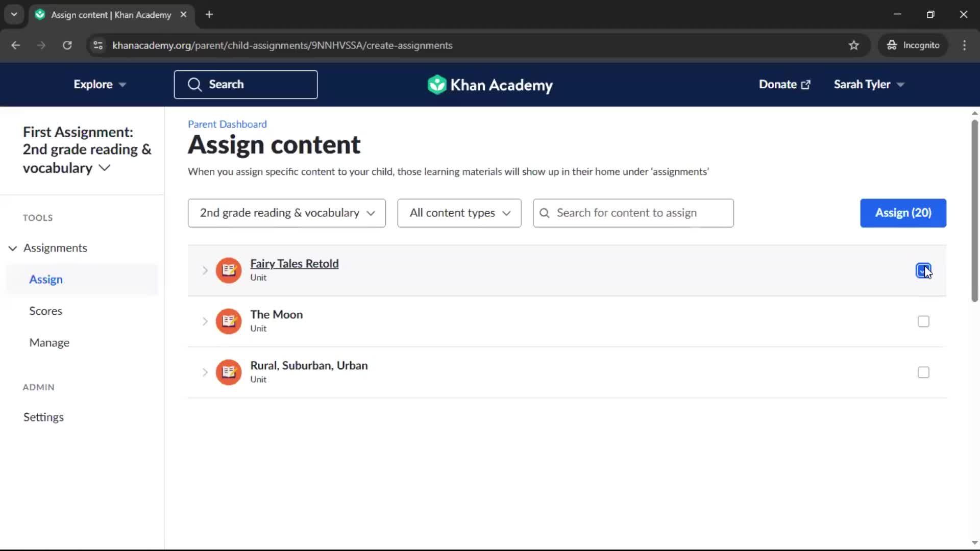Viewport: 980px width, 551px height.
Task: Bookmark this page with star icon
Action: pyautogui.click(x=853, y=45)
